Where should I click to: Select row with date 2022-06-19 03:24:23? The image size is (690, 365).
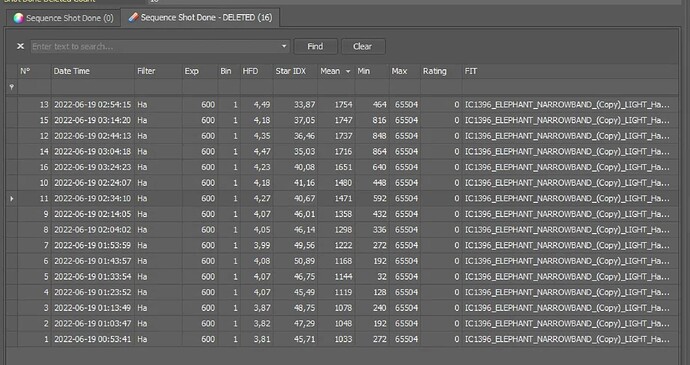[342, 167]
